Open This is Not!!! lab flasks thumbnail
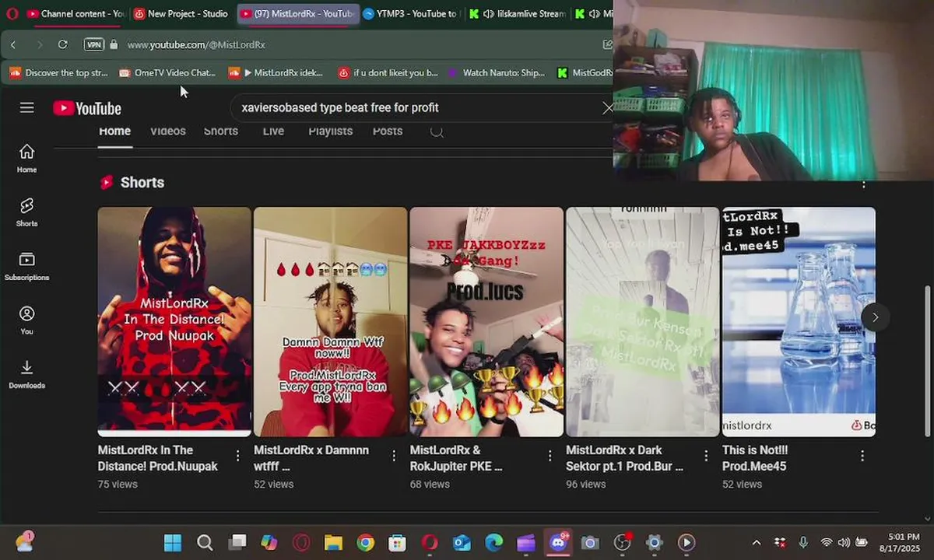This screenshot has height=560, width=934. pyautogui.click(x=799, y=321)
